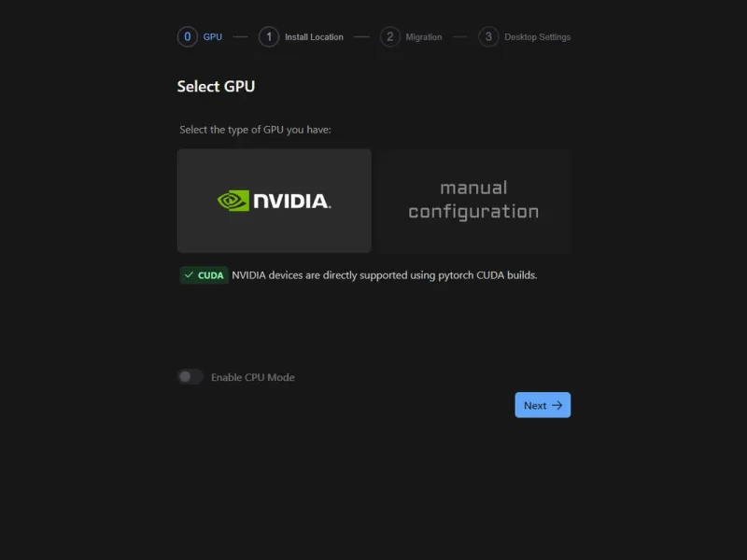Image resolution: width=747 pixels, height=560 pixels.
Task: Go to the GPU step label
Action: point(213,36)
